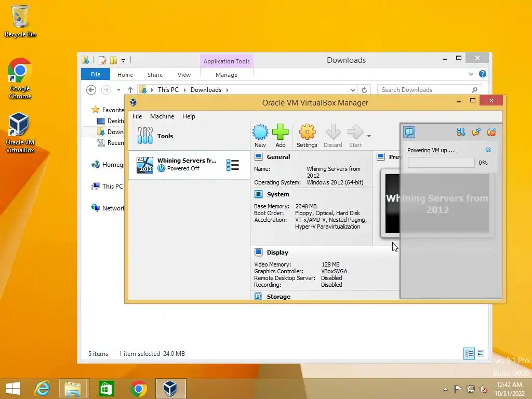Select Homegroup in the navigation pane
The width and height of the screenshot is (532, 399).
108,165
